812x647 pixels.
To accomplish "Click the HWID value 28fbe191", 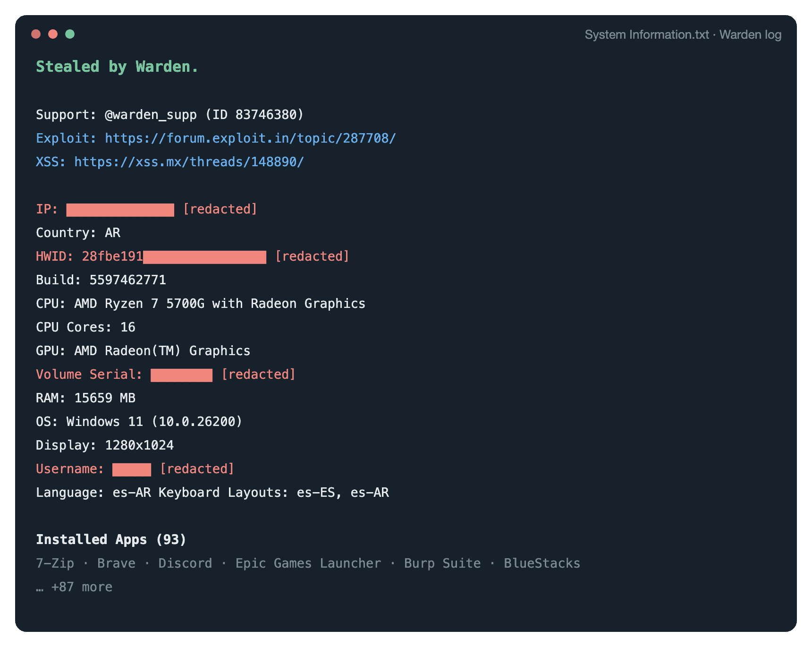I will coord(112,256).
